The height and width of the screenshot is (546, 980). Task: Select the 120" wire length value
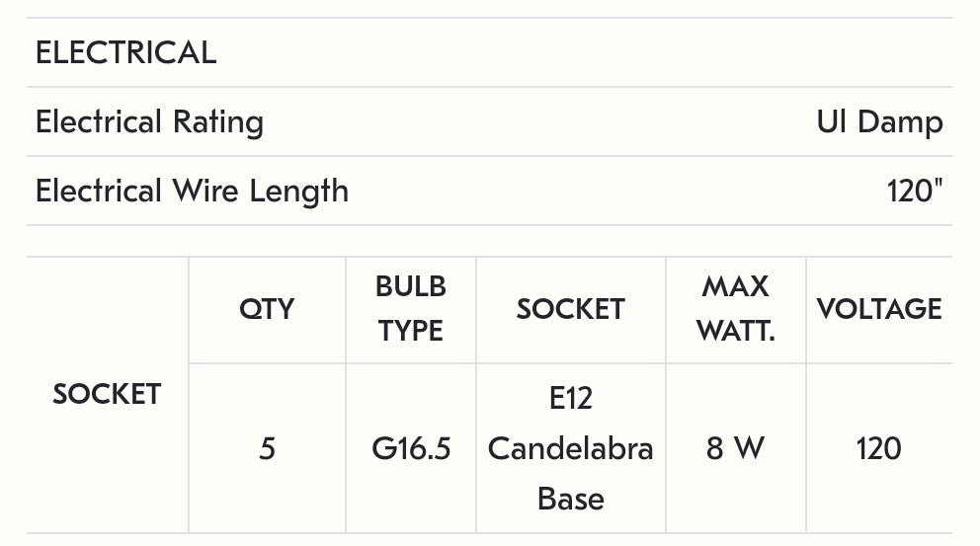(915, 191)
